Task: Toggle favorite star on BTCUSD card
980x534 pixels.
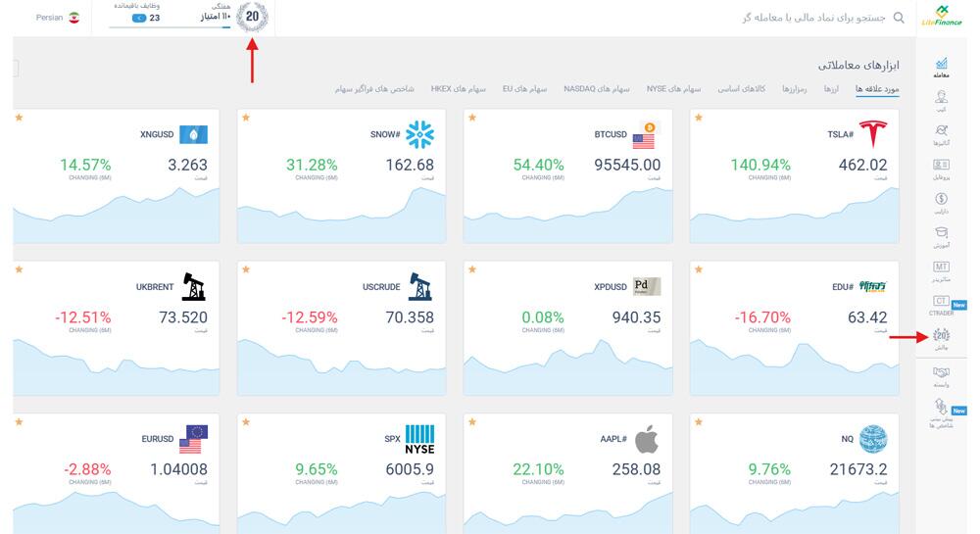Action: pyautogui.click(x=472, y=118)
